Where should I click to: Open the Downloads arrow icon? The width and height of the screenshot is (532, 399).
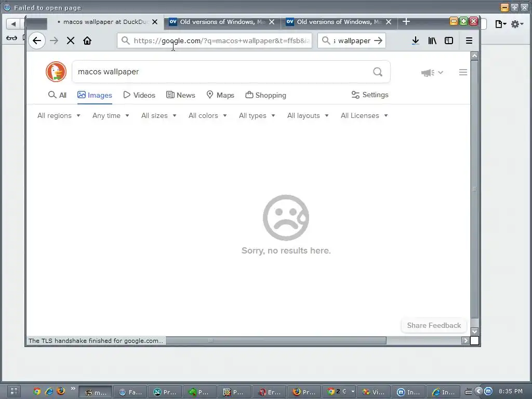coord(415,41)
